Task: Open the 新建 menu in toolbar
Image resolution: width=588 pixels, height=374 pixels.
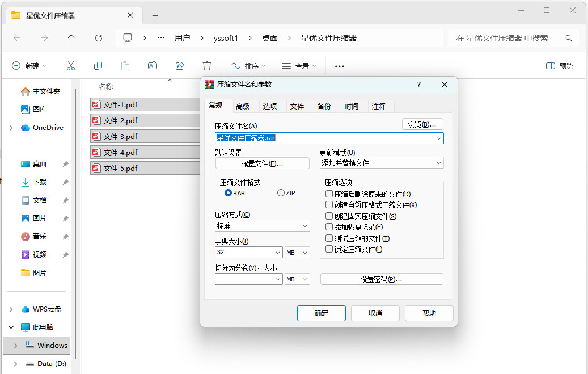Action: [29, 66]
